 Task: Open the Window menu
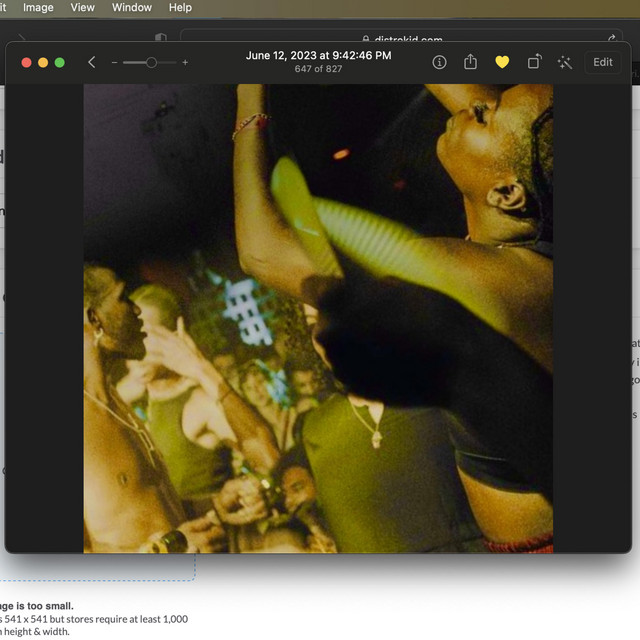tap(132, 7)
